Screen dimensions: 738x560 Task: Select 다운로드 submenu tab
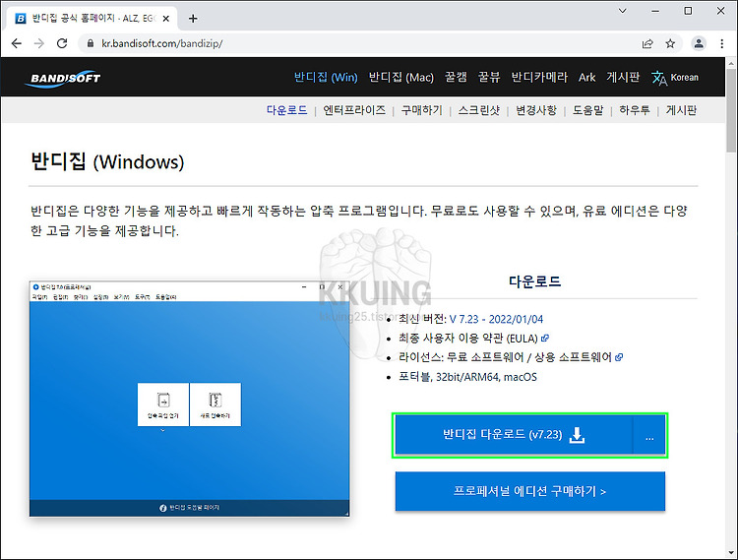tap(286, 110)
